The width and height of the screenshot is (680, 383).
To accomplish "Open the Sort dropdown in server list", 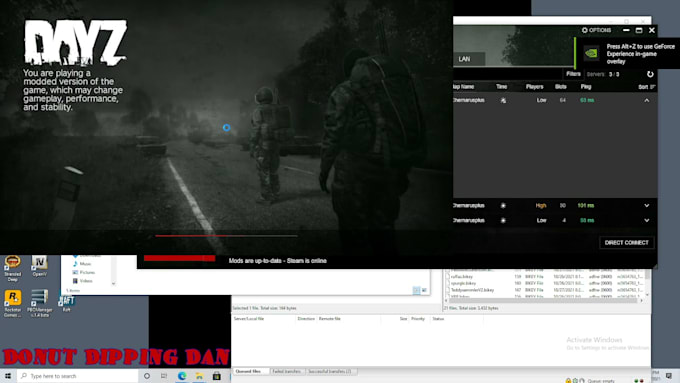I will pos(646,87).
